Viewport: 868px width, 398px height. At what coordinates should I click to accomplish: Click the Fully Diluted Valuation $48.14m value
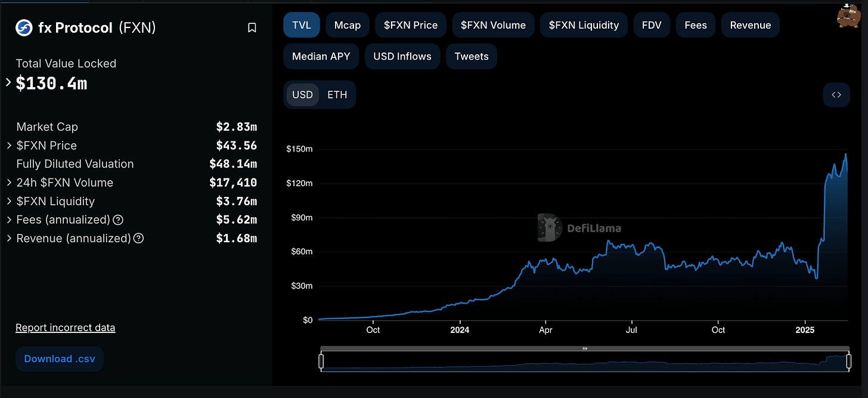click(x=233, y=164)
